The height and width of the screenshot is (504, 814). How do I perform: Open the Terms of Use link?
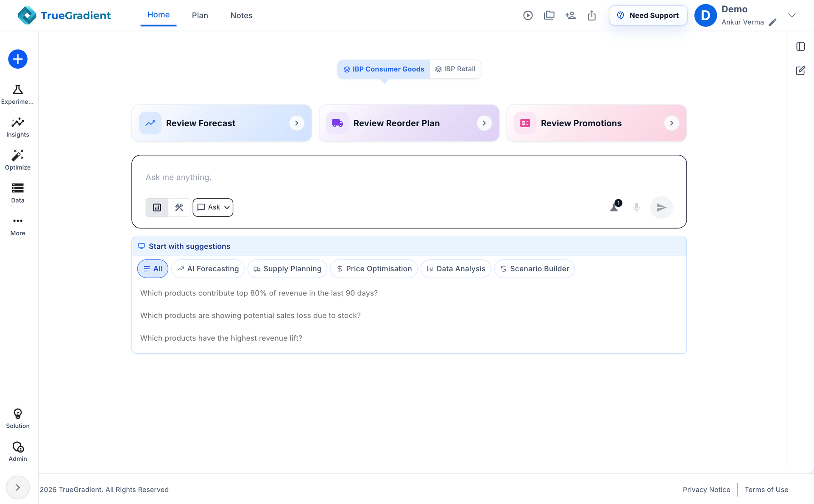pos(767,490)
